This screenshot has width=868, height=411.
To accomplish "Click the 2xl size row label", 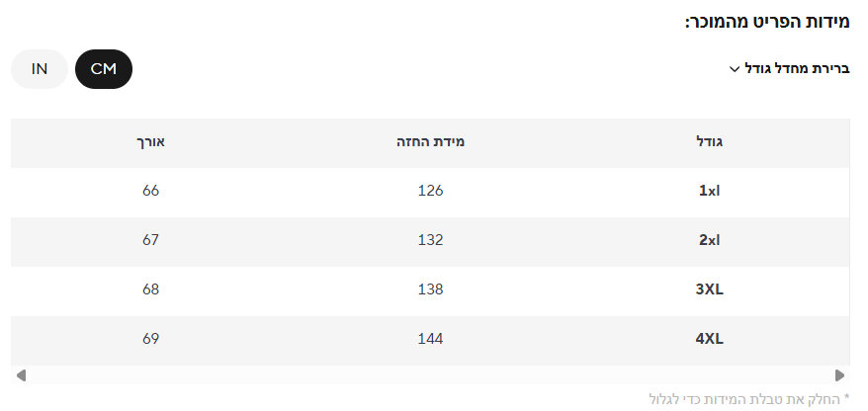I will 710,241.
